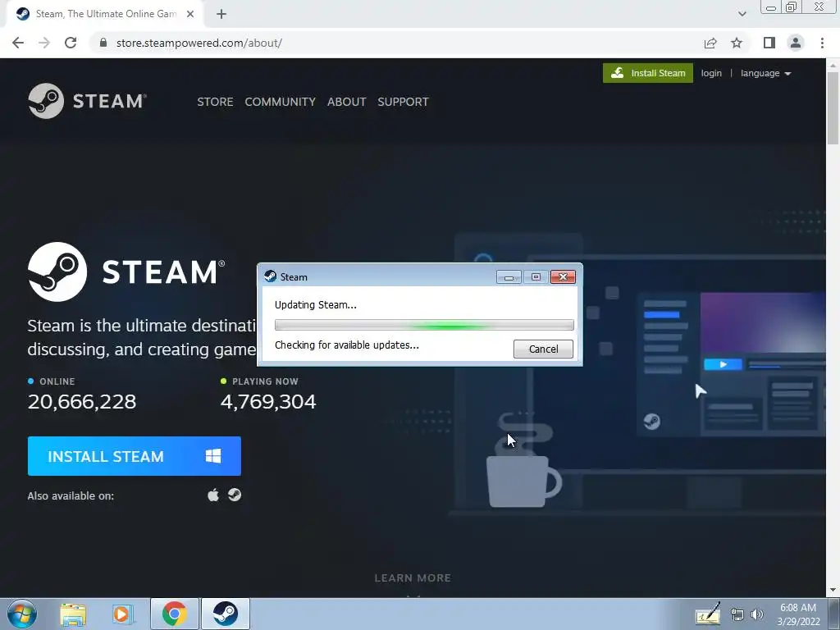Screen dimensions: 840x630
Task: Focus the address bar URL
Action: coord(199,43)
